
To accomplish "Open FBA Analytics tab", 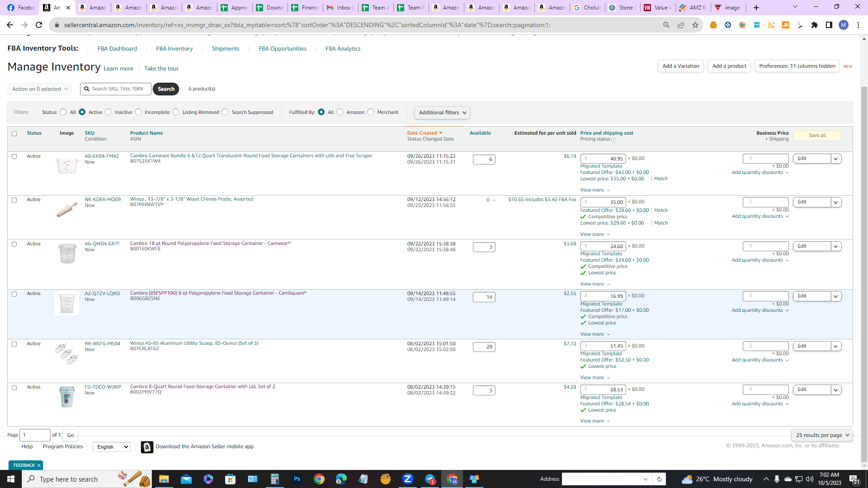I will [x=343, y=49].
